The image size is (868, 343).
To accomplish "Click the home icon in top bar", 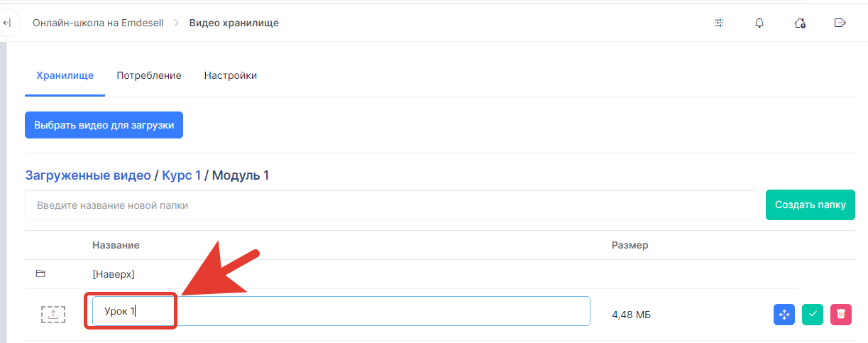I will pos(800,23).
